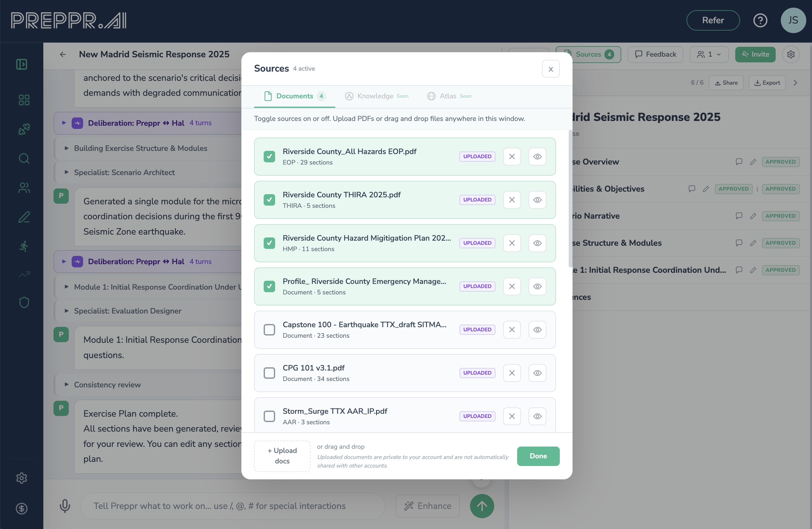This screenshot has height=529, width=812.
Task: Select the Documents tab
Action: [x=294, y=96]
